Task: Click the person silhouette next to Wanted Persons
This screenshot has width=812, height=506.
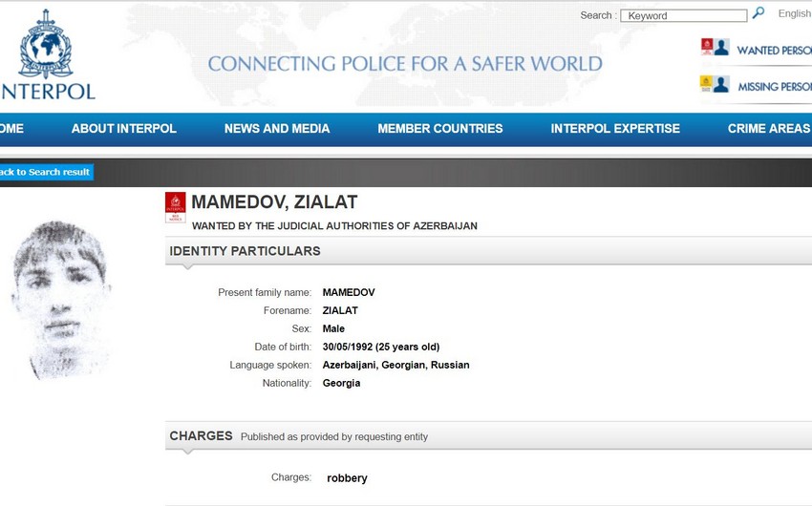Action: pos(721,47)
